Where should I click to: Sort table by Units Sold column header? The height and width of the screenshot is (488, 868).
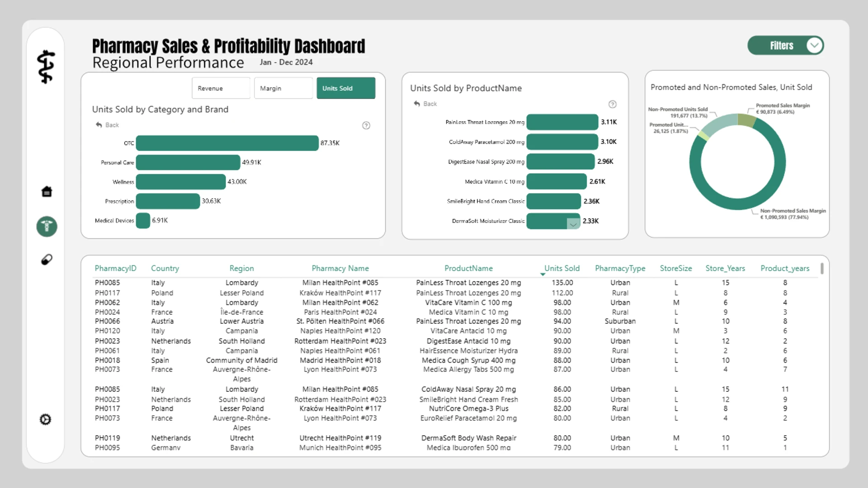click(x=561, y=268)
